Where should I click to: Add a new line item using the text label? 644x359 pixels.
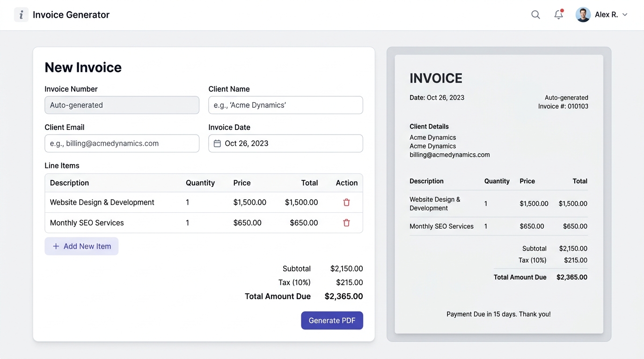pos(87,246)
